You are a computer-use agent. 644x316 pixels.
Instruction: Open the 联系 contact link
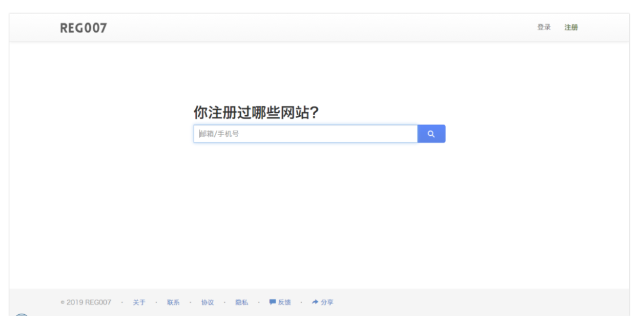[x=173, y=302]
